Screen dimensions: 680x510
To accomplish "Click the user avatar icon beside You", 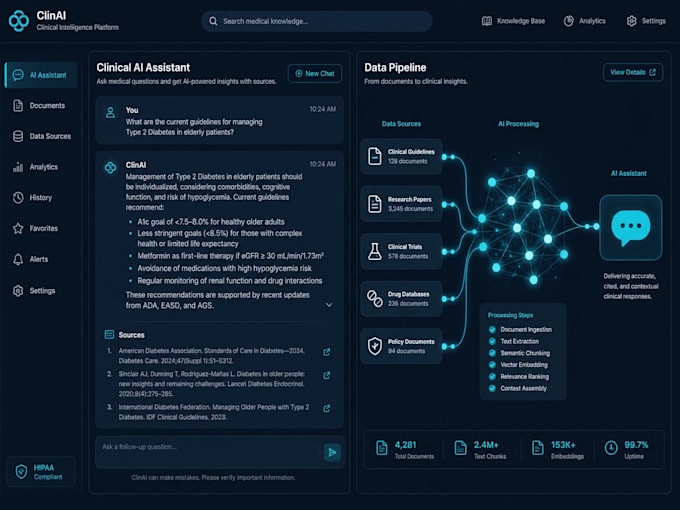I will pyautogui.click(x=111, y=113).
